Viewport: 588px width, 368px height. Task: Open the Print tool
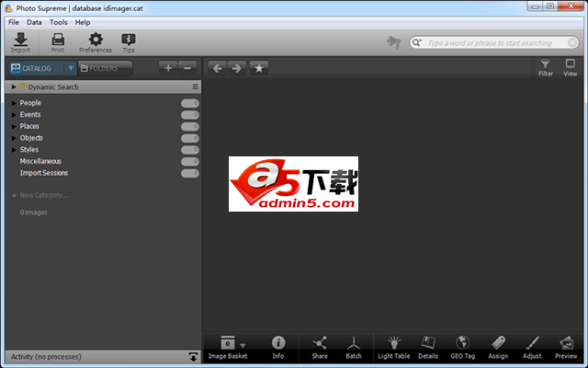click(x=58, y=42)
